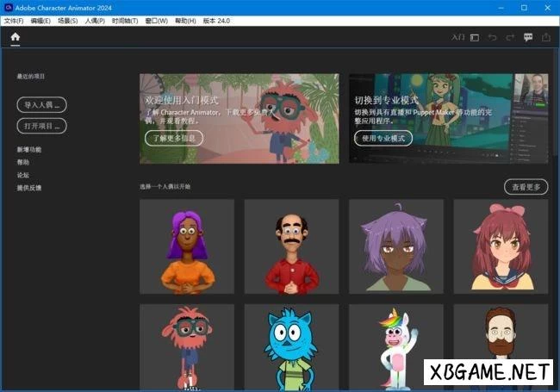560x392 pixels.
Task: Click the undo arrow icon
Action: [493, 38]
